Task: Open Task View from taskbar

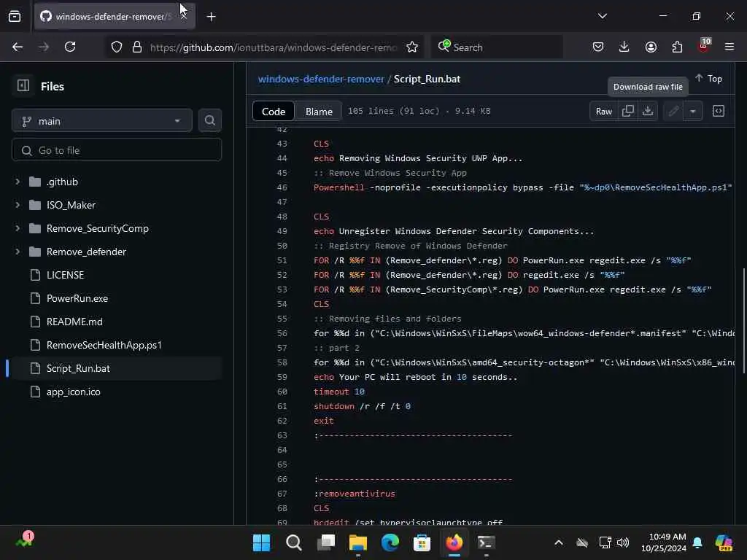Action: click(x=326, y=542)
